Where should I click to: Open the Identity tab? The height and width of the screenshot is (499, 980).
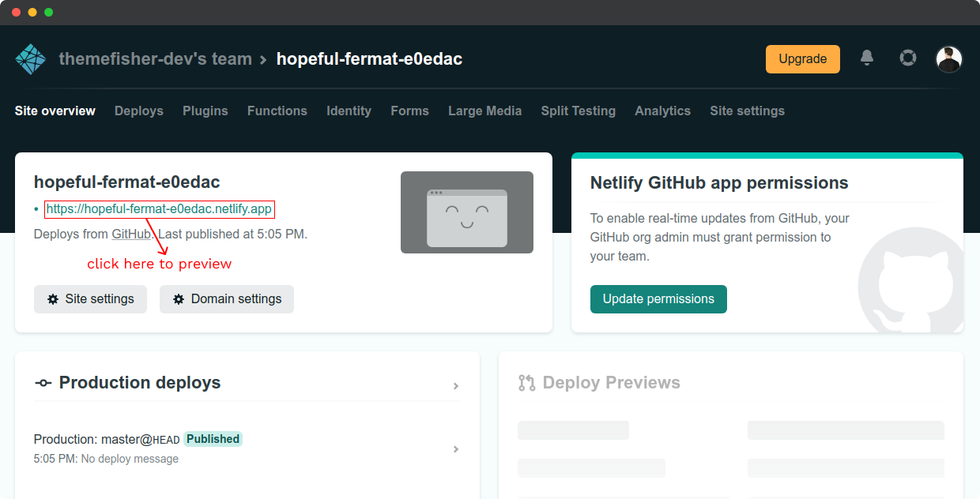(x=349, y=111)
